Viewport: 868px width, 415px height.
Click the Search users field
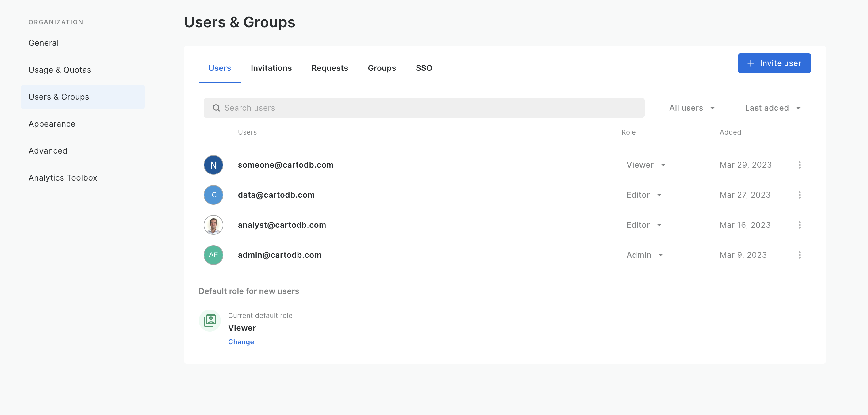tap(424, 108)
